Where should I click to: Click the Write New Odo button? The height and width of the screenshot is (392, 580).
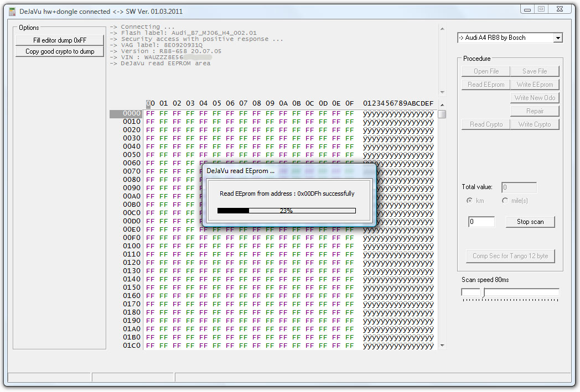point(534,98)
